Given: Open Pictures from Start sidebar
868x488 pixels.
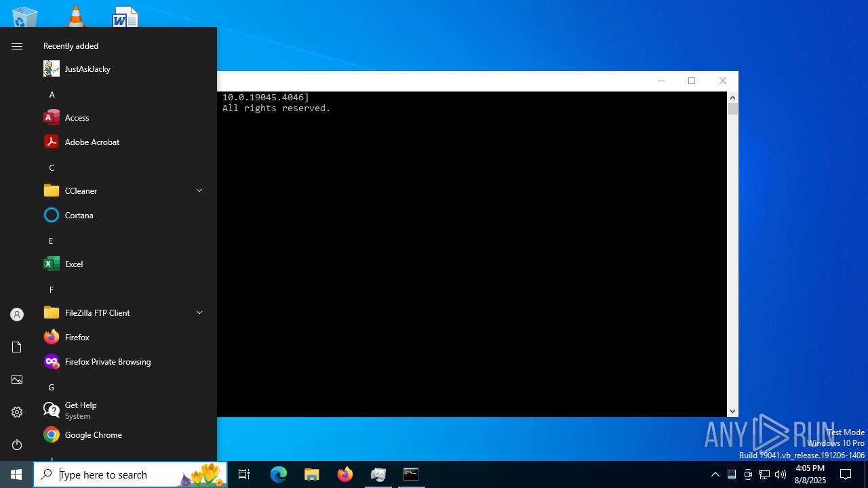Looking at the screenshot, I should coord(17,380).
